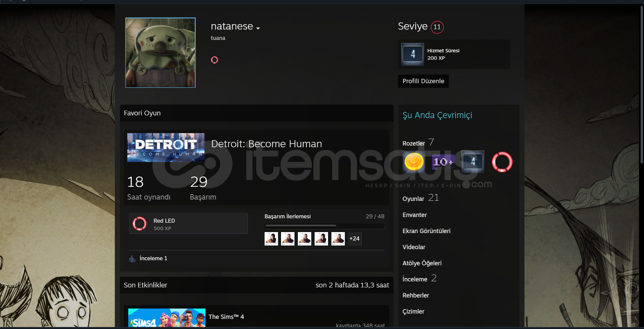Open the natanese profile avatar image

pos(160,53)
